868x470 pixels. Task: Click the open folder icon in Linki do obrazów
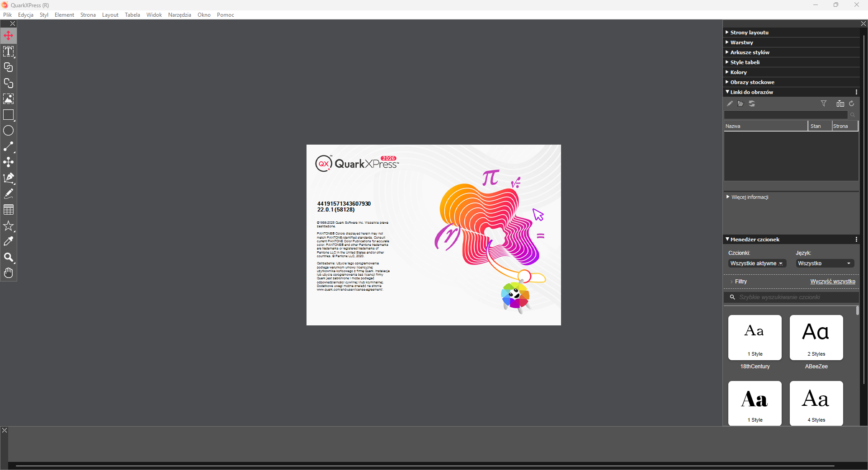tap(741, 103)
